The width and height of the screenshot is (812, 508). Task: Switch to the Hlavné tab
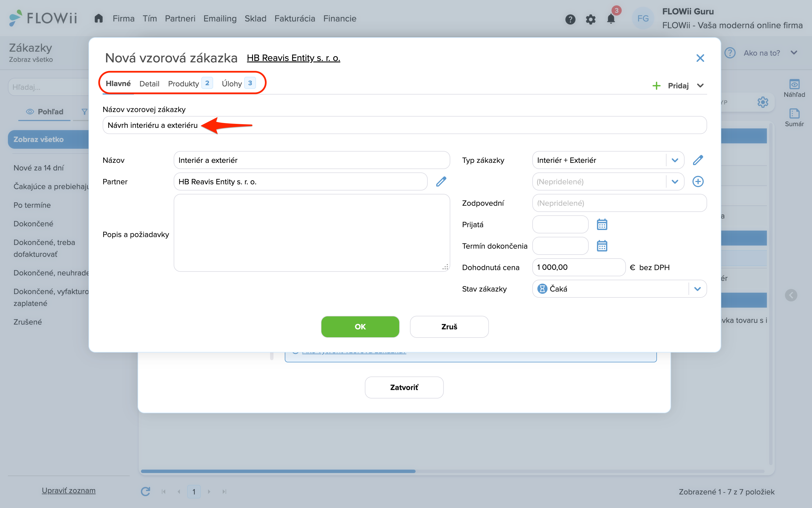(x=118, y=83)
